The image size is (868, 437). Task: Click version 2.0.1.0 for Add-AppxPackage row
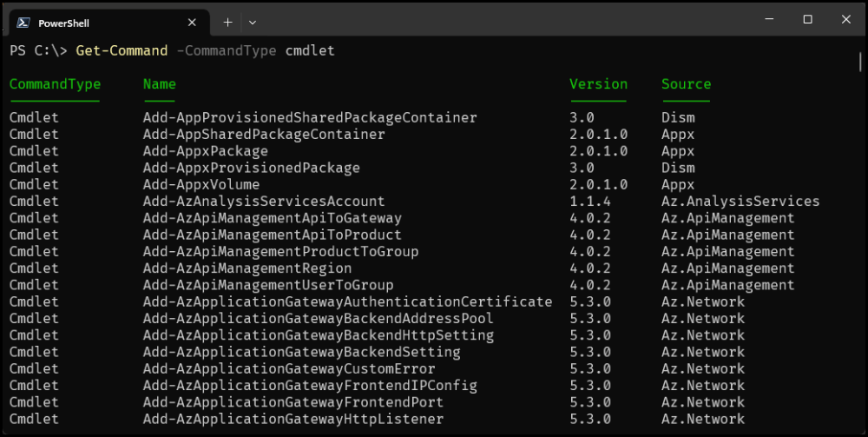coord(598,151)
